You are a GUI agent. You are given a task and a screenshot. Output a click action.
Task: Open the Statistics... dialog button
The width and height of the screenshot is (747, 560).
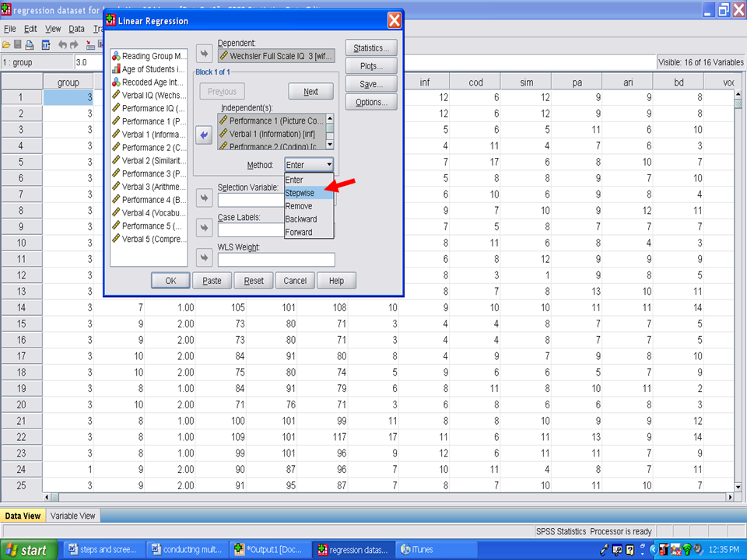[371, 48]
